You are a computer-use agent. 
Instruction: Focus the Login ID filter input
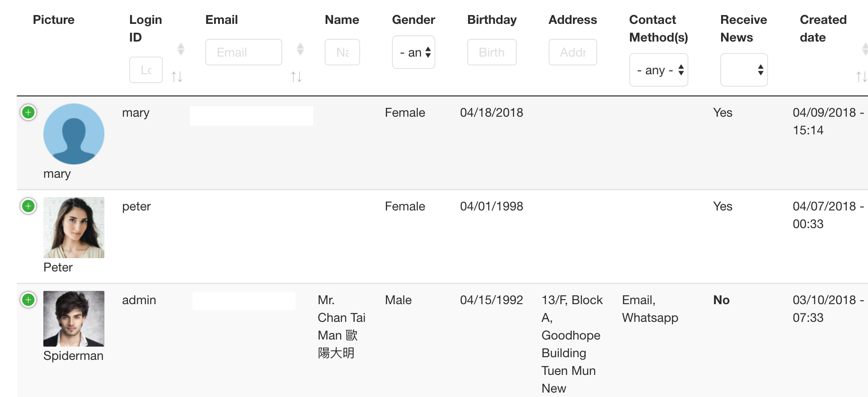tap(146, 70)
